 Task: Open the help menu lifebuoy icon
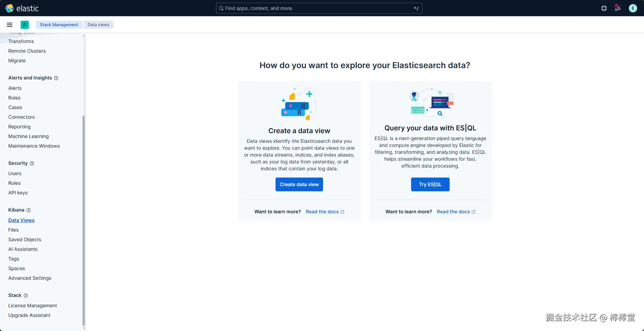click(x=604, y=8)
